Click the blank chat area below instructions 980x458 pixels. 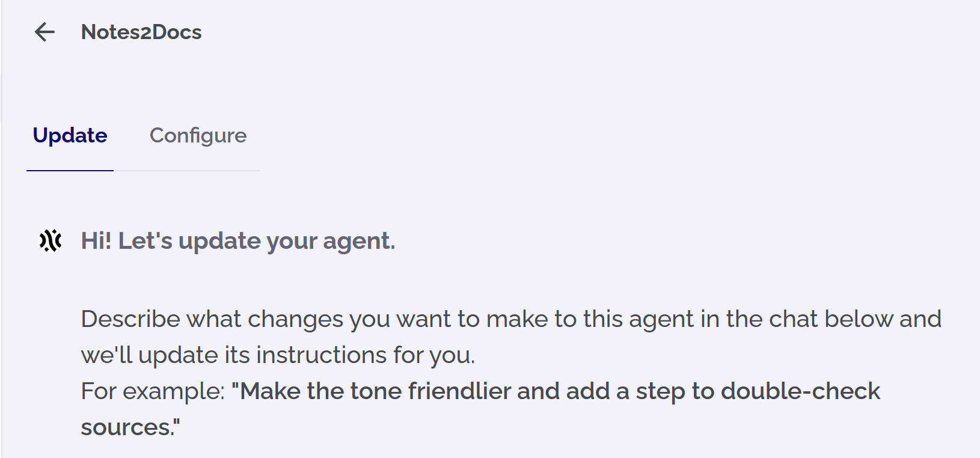[x=490, y=448]
